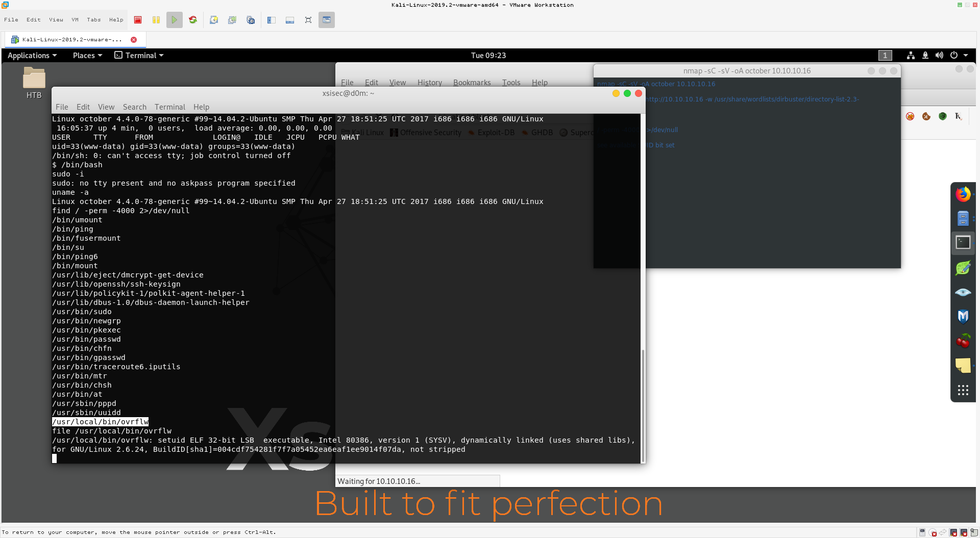This screenshot has height=538, width=980.
Task: Click the cookie manager extension icon
Action: tap(926, 116)
